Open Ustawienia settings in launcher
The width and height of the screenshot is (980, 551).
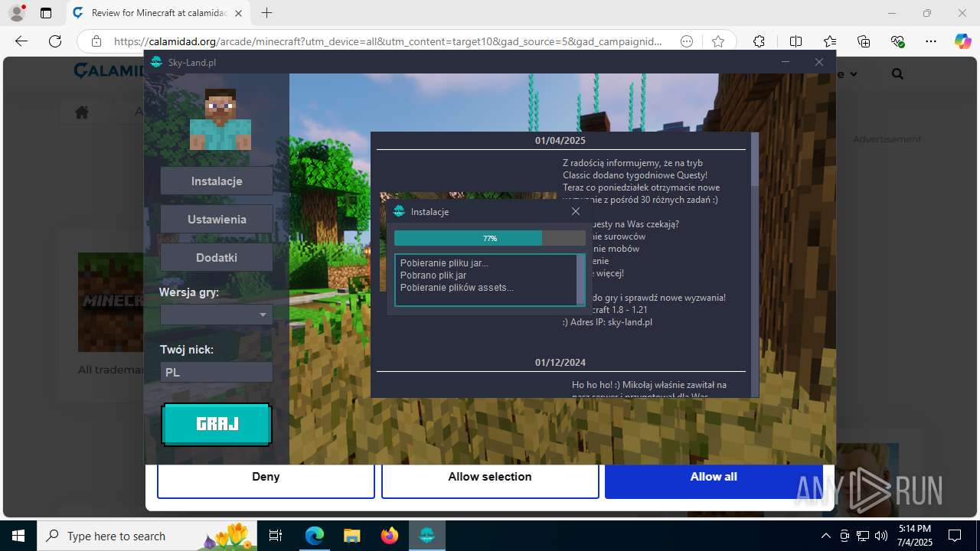click(x=217, y=220)
